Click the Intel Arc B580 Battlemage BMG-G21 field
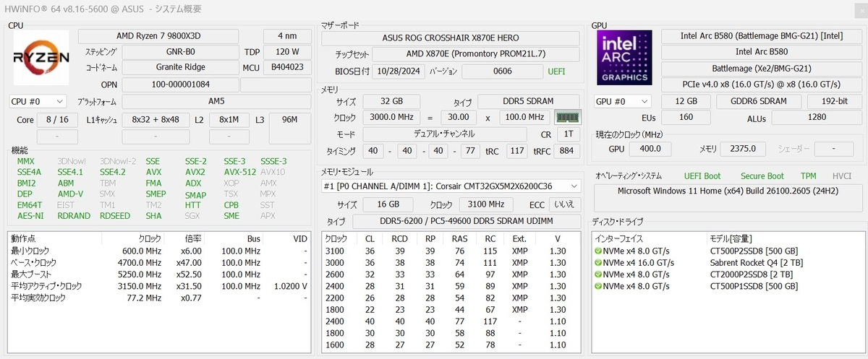868x359 pixels. coord(762,36)
